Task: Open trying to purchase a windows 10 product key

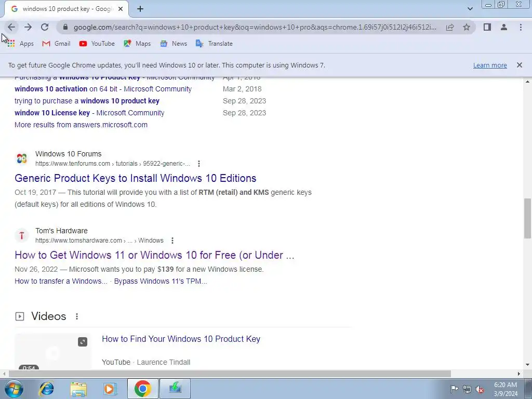Action: [x=87, y=101]
